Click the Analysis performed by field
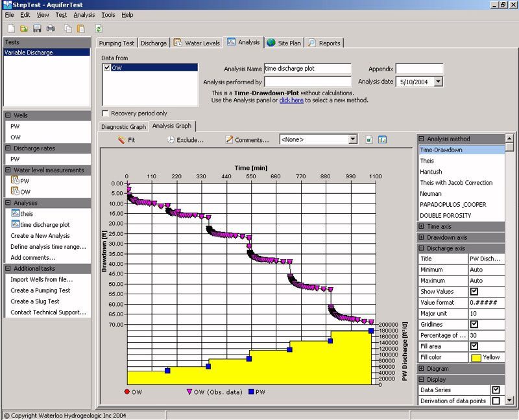The width and height of the screenshot is (519, 420). (308, 82)
